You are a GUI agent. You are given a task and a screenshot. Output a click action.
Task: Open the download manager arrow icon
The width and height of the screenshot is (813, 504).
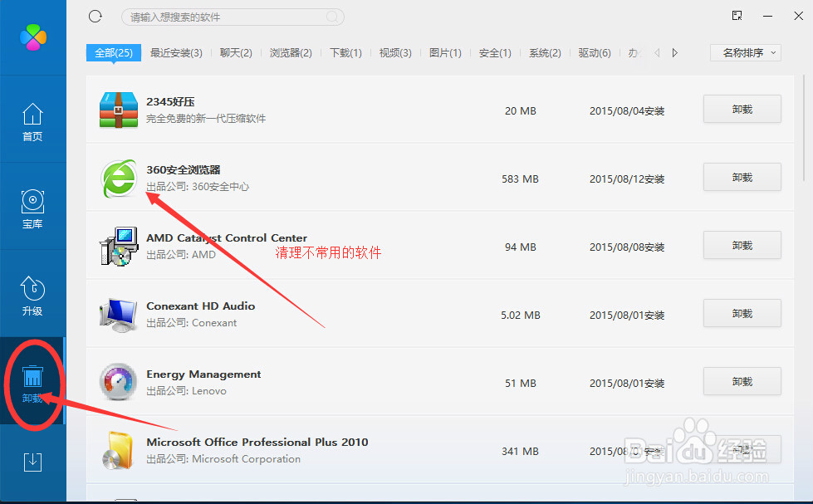tap(32, 462)
